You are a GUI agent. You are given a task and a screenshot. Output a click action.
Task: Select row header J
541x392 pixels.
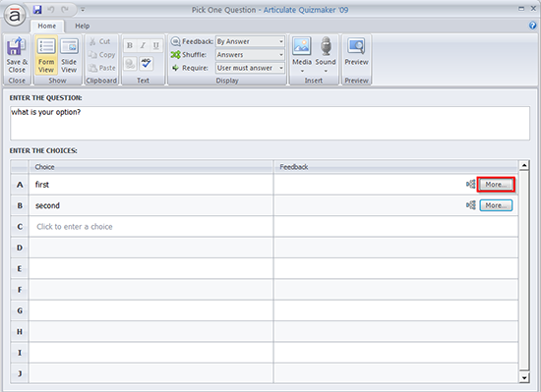pos(20,373)
